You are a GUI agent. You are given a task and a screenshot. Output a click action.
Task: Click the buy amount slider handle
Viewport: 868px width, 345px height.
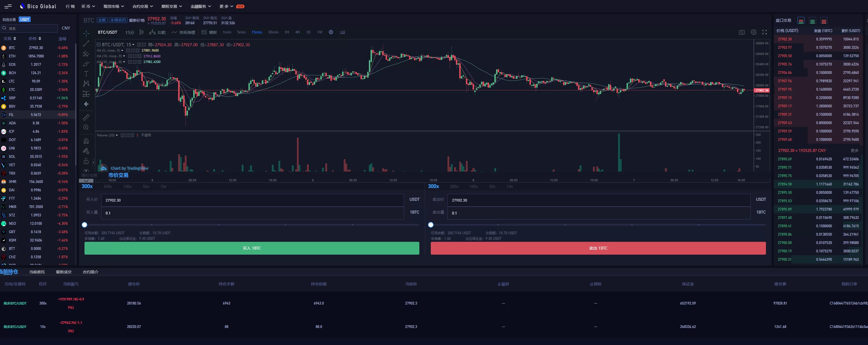pos(84,225)
